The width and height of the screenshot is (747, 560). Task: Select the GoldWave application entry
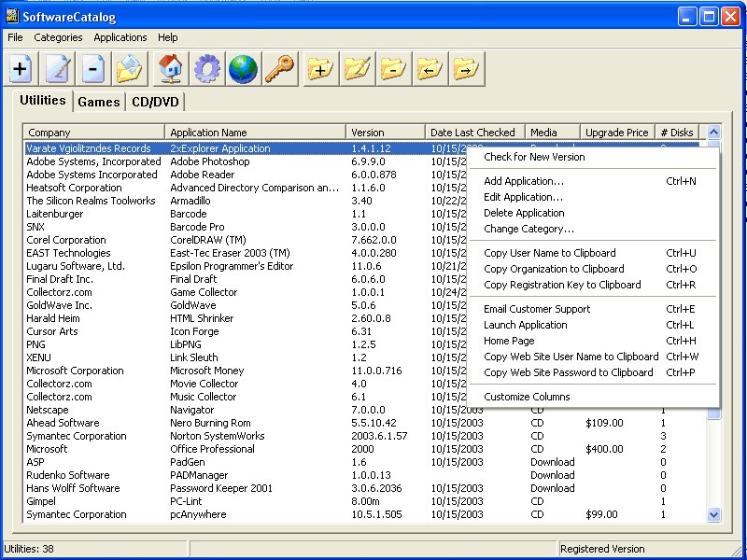[x=193, y=305]
